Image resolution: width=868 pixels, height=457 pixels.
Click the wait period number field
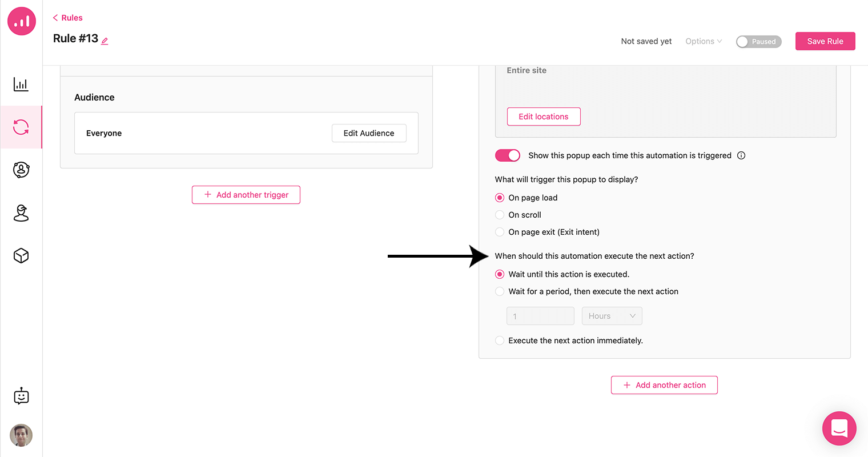tap(540, 316)
